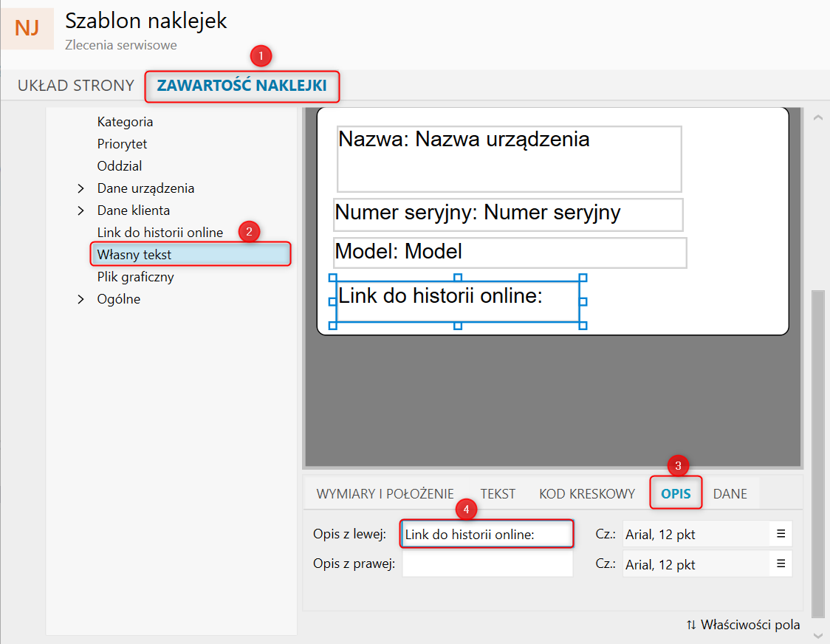Switch to UKŁAD STRONY tab
830x644 pixels.
[76, 85]
